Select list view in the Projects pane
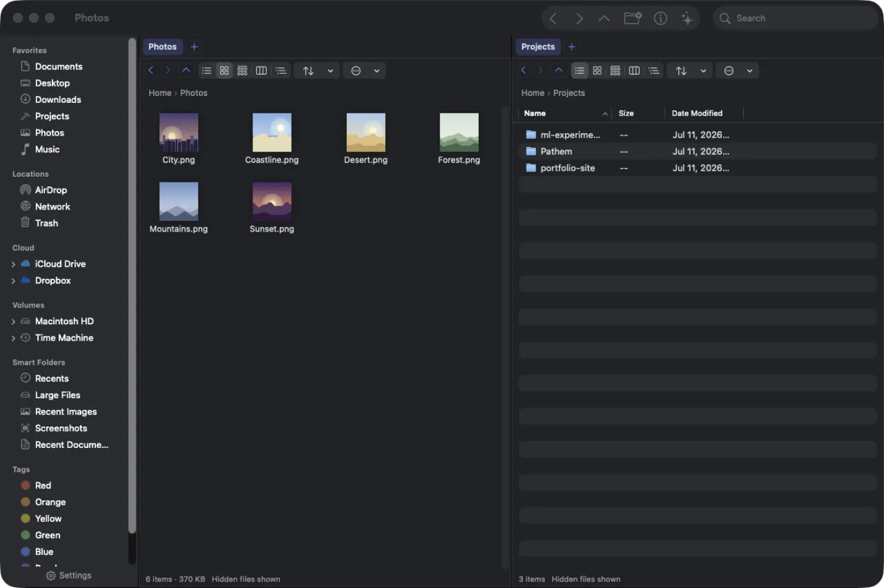The height and width of the screenshot is (588, 884). (x=580, y=71)
